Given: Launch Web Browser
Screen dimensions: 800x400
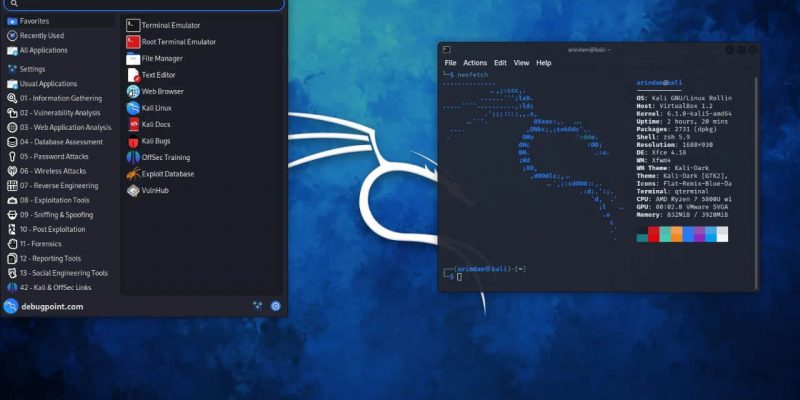Looking at the screenshot, I should [155, 91].
